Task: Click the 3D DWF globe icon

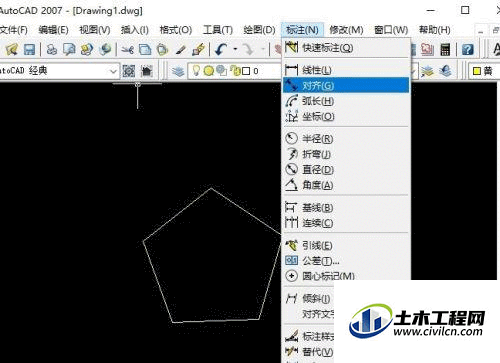Action: point(105,49)
